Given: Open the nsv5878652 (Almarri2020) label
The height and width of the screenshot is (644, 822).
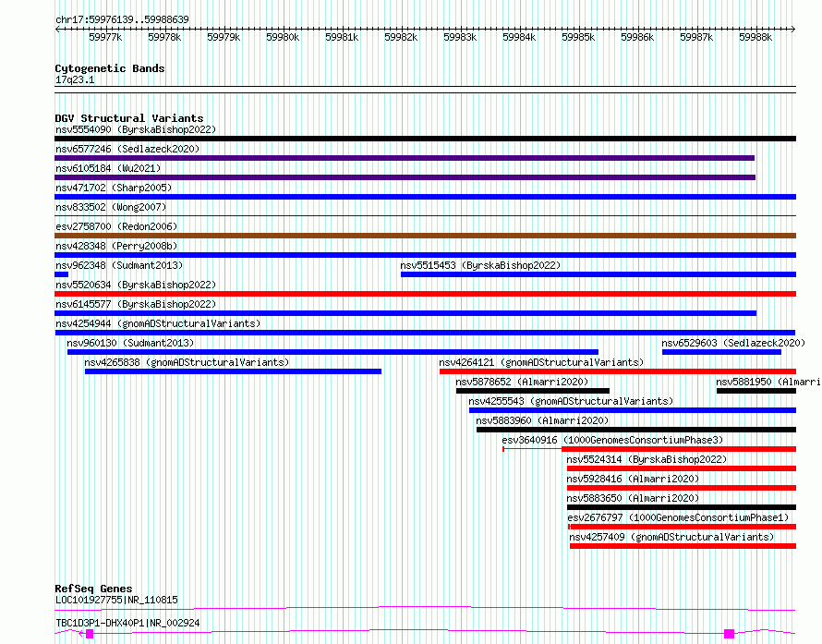Looking at the screenshot, I should 522,382.
